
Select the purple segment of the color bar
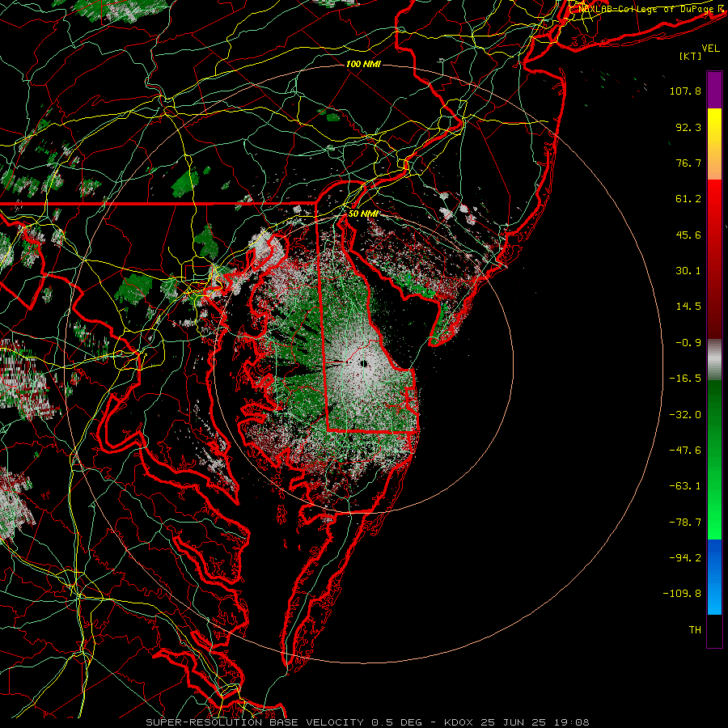714,90
